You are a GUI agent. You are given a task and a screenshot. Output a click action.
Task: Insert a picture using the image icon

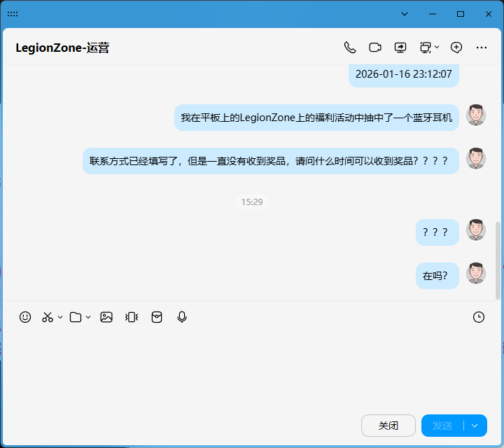point(106,317)
